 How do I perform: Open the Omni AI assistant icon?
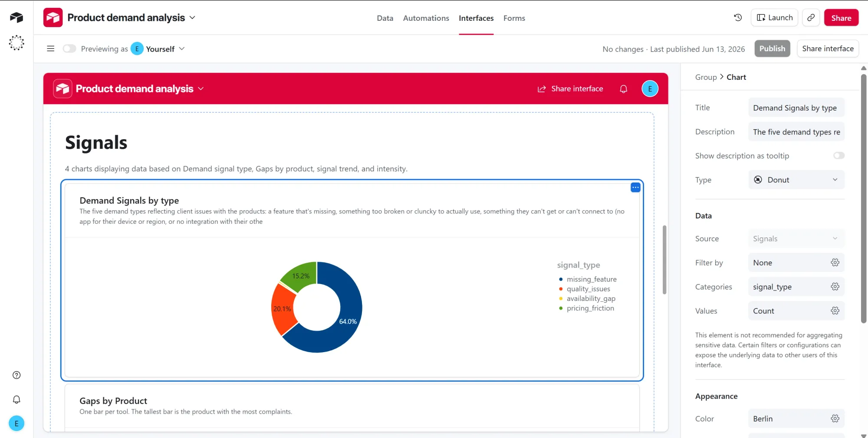(x=16, y=43)
